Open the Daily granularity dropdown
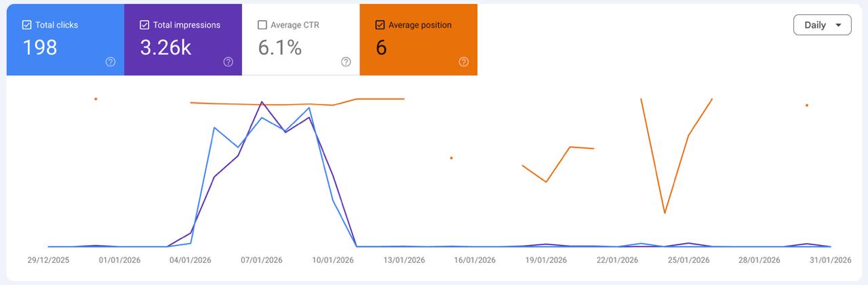Screen dimensions: 868x285 [x=822, y=25]
